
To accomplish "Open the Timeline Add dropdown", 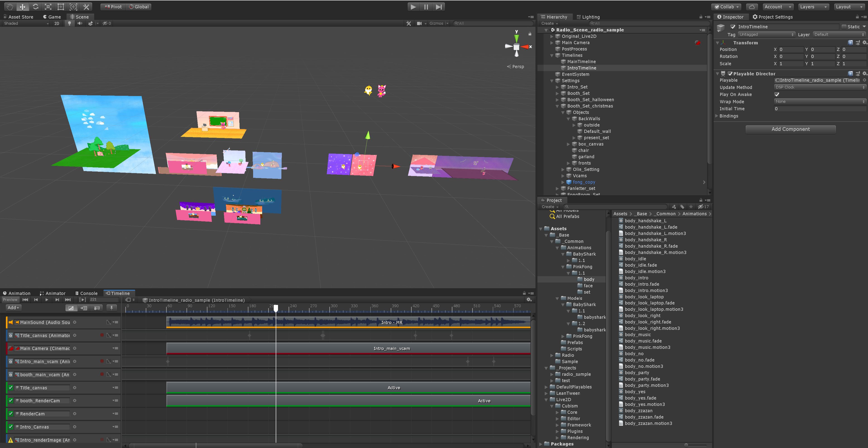I will tap(14, 308).
